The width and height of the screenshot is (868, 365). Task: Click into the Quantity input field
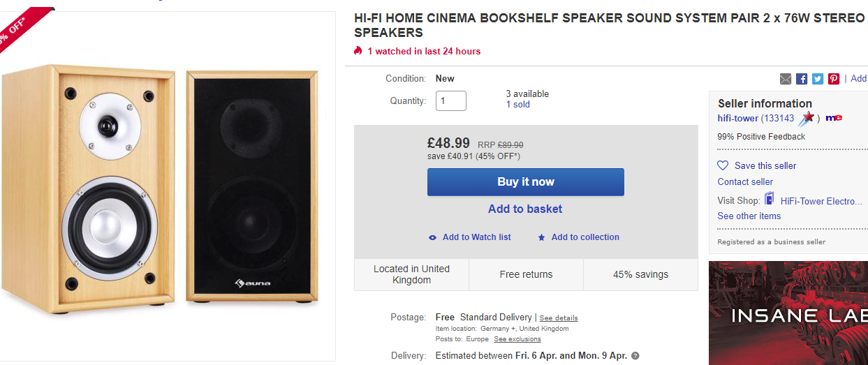[451, 101]
